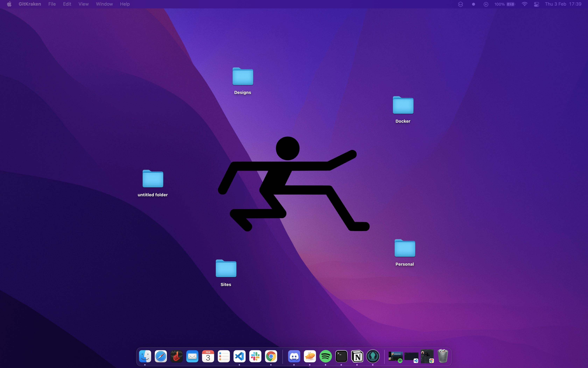Restore minimized Chrome window from dock

pyautogui.click(x=427, y=357)
